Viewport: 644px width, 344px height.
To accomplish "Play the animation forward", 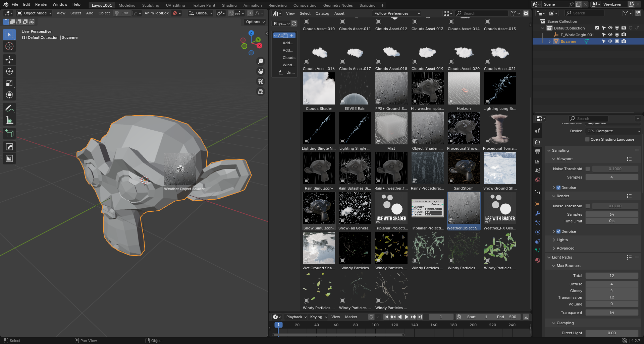I will tap(406, 317).
